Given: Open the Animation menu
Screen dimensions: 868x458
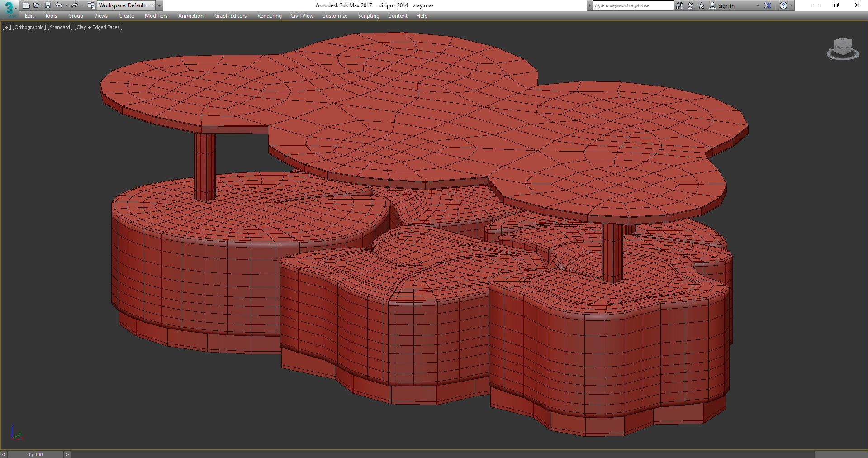Looking at the screenshot, I should pos(191,16).
